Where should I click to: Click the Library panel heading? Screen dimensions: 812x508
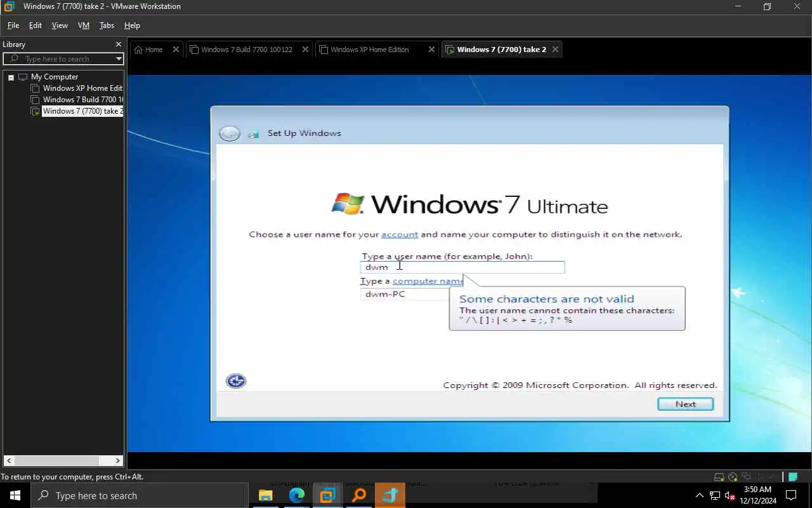[14, 44]
